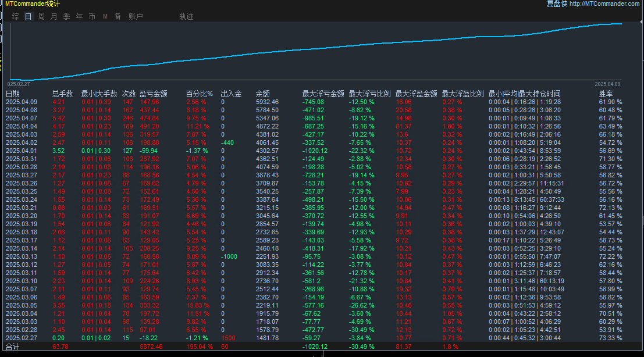644x357 pixels.
Task: Click the blue equity curve in the chart
Action: tap(316, 48)
